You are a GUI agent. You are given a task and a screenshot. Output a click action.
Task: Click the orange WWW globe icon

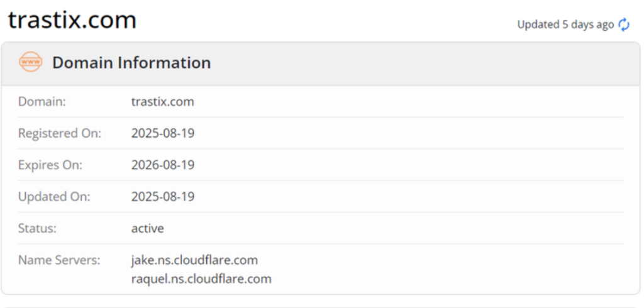(x=30, y=62)
